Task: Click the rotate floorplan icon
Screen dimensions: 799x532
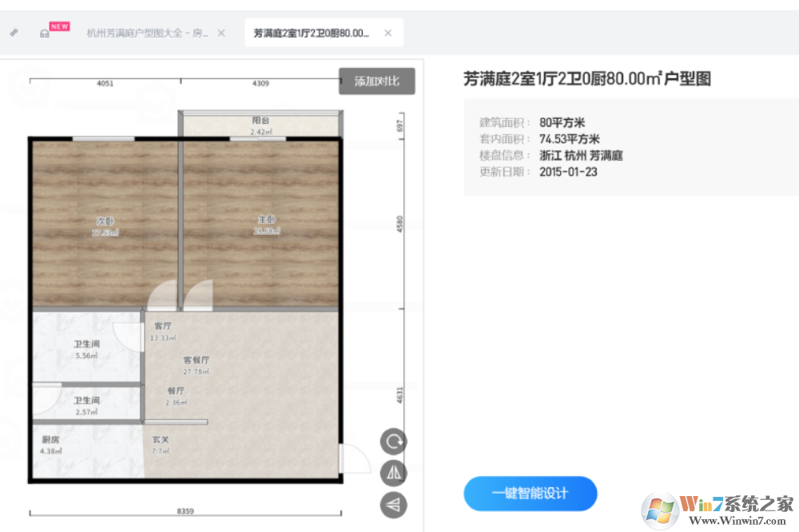Action: pos(393,441)
